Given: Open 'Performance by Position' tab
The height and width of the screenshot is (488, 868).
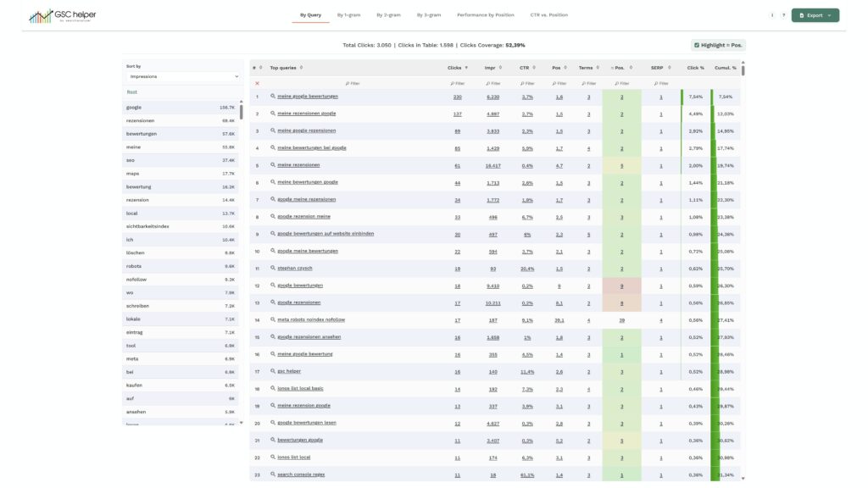Looking at the screenshot, I should (x=485, y=15).
